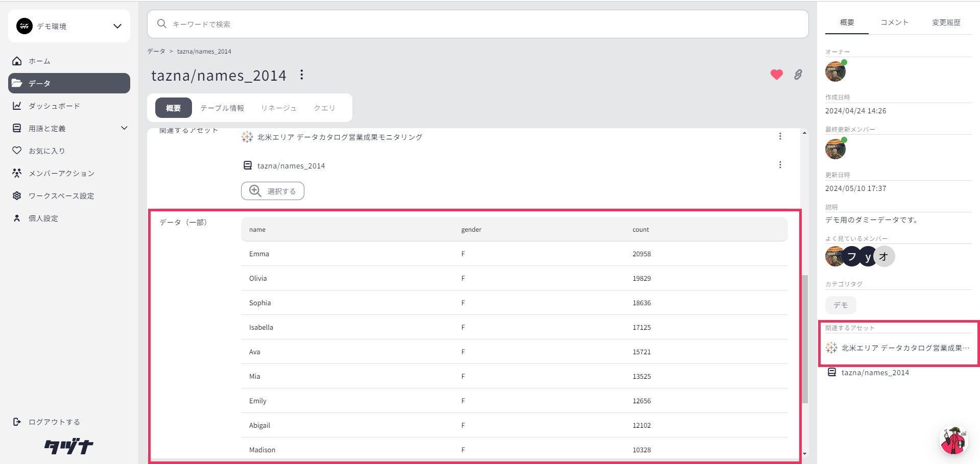
Task: Click the search magnifier icon
Action: coord(162,24)
